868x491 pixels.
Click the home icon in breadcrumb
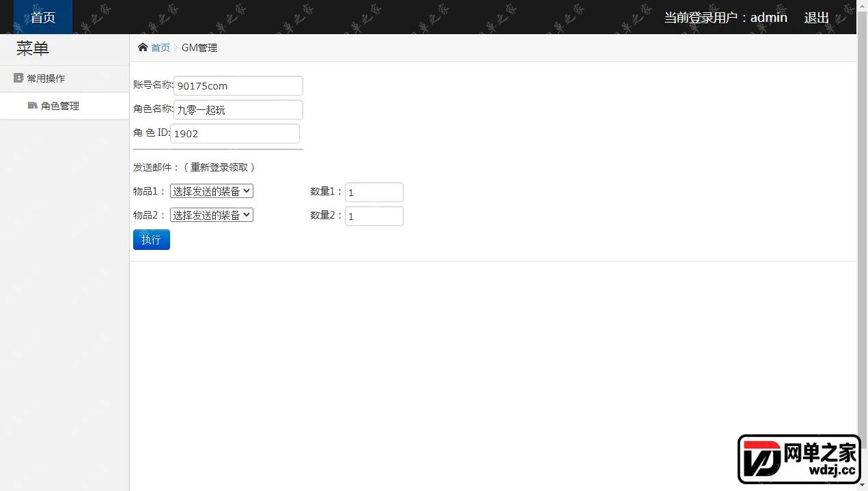pyautogui.click(x=143, y=47)
